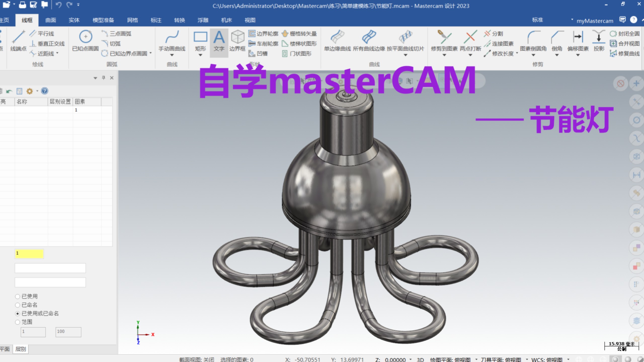Select the 图素倒圆角 fillet entities tool

click(533, 41)
